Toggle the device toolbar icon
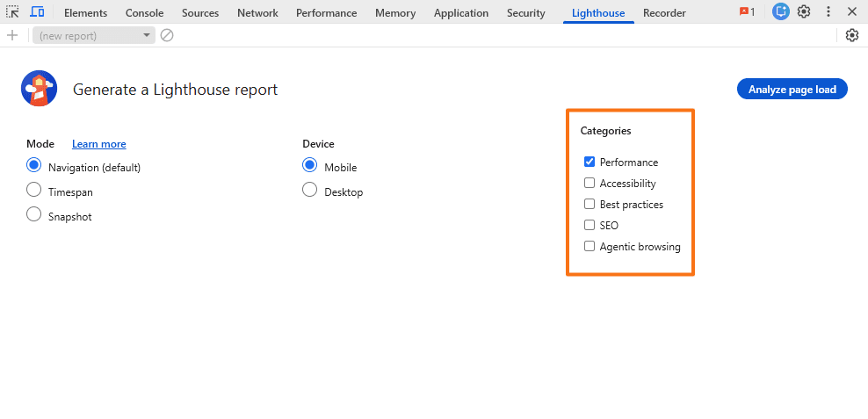Viewport: 868px width, 419px height. coord(37,11)
